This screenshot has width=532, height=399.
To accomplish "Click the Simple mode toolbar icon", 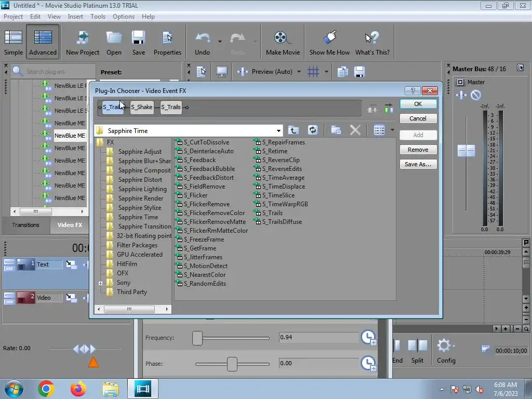I will click(14, 42).
